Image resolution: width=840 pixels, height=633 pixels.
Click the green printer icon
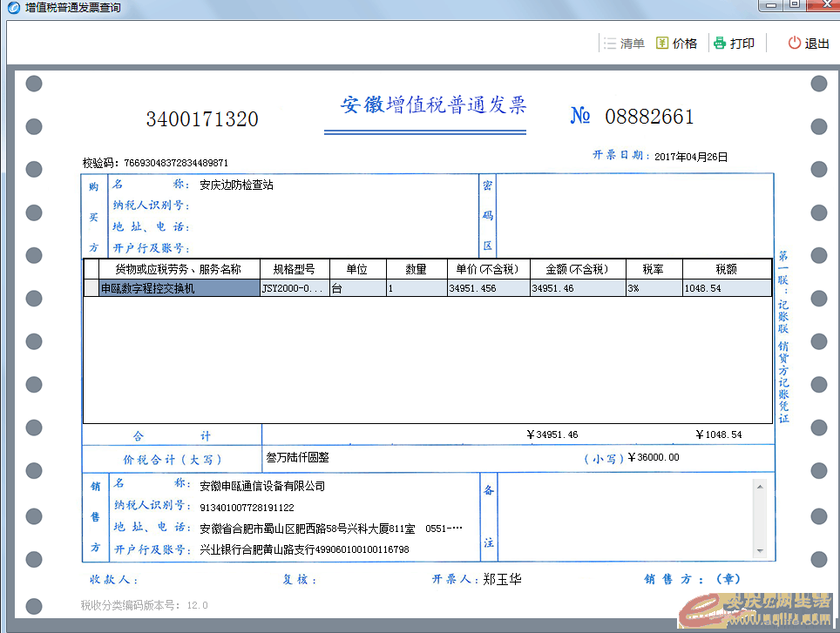click(x=719, y=44)
